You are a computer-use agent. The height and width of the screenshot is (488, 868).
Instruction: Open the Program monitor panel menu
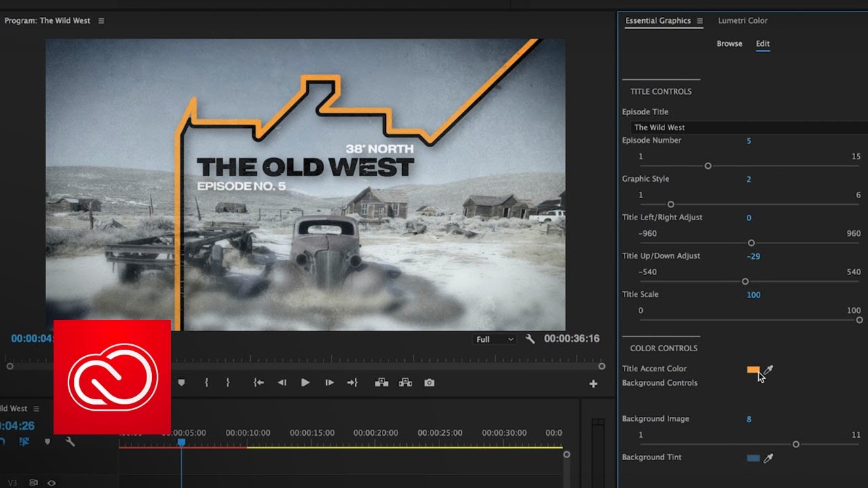click(x=101, y=21)
